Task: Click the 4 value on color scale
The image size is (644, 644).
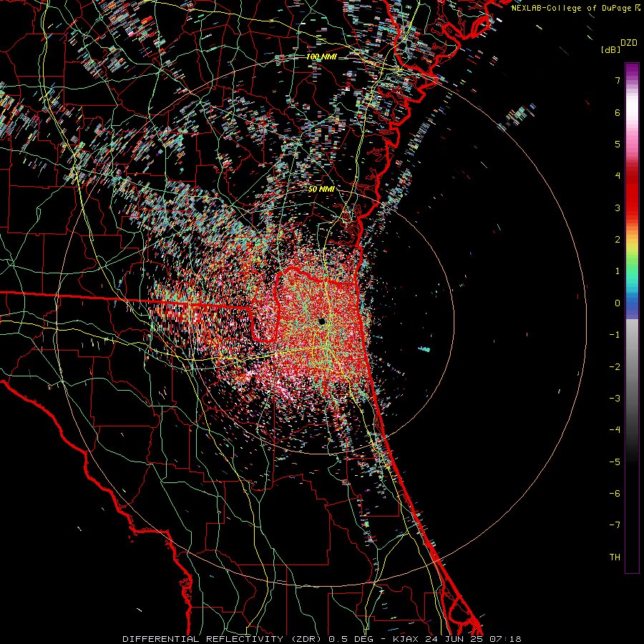Action: tap(618, 176)
